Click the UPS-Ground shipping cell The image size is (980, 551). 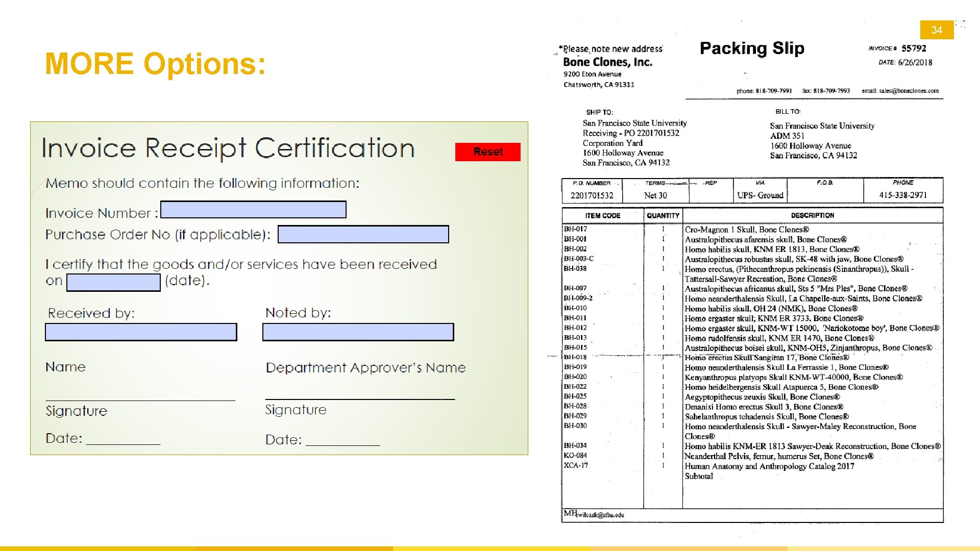pyautogui.click(x=759, y=195)
